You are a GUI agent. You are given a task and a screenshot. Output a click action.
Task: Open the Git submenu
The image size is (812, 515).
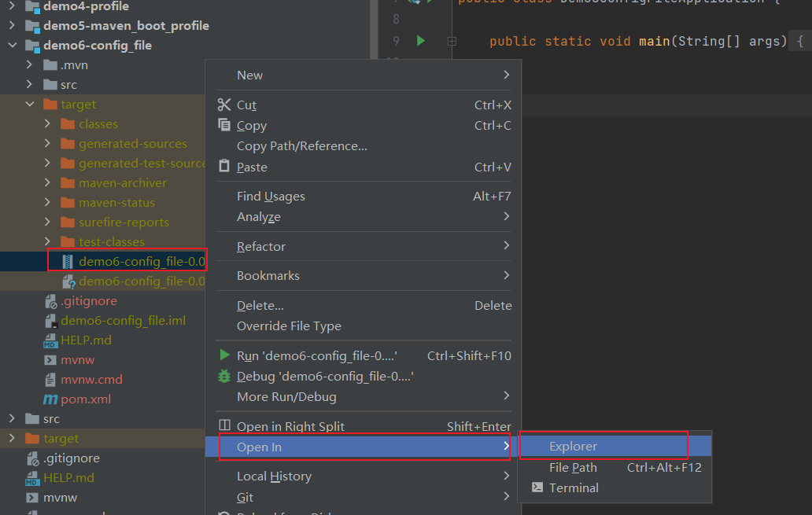(x=364, y=497)
